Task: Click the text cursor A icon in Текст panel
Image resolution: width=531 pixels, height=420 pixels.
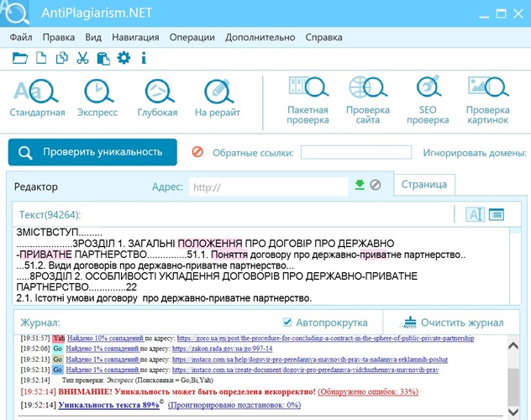Action: click(475, 214)
